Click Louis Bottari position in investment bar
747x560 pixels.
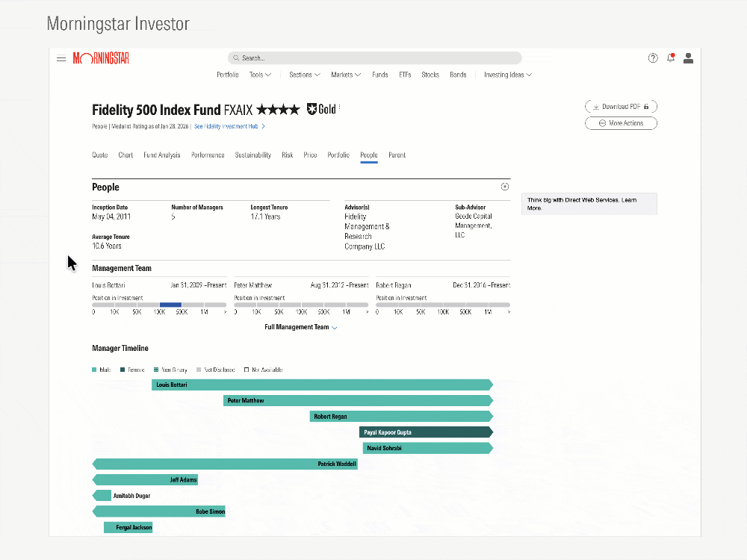point(159,305)
